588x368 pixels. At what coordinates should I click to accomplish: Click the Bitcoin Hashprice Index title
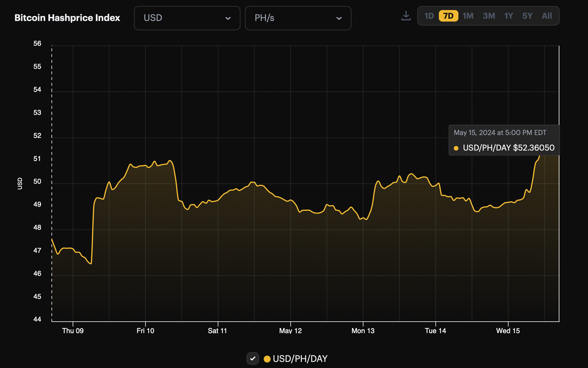[x=68, y=18]
